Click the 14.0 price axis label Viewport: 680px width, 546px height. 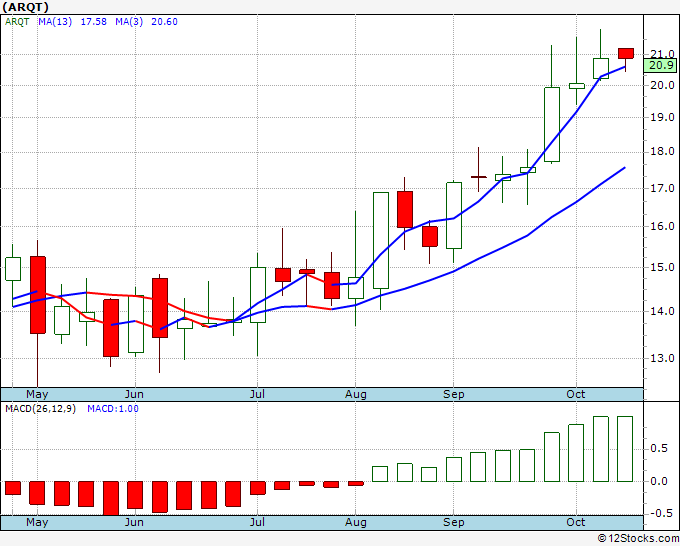(662, 311)
